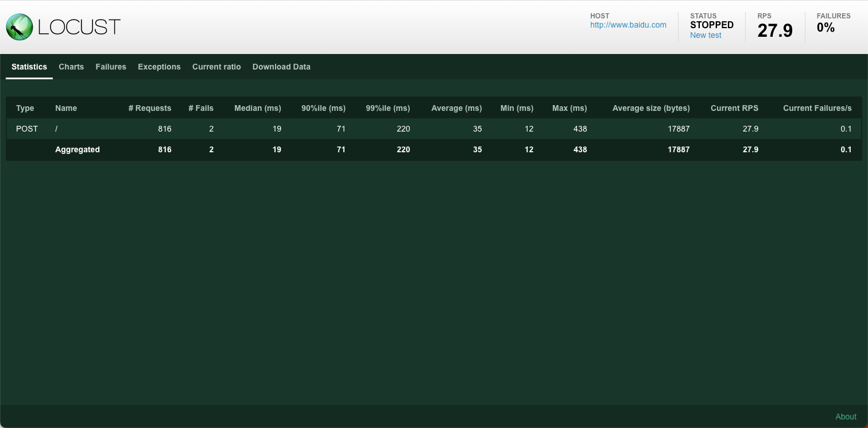Sort by # Fails column header

pos(201,108)
